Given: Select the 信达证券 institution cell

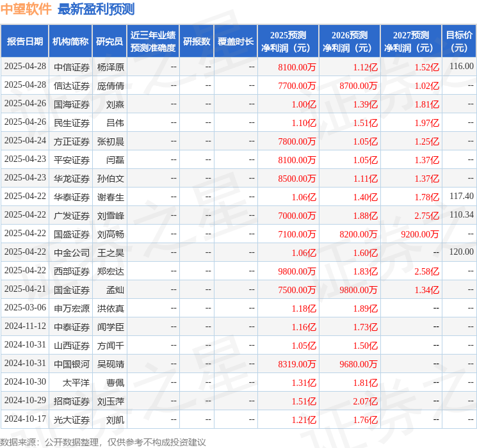Looking at the screenshot, I should (x=72, y=86).
